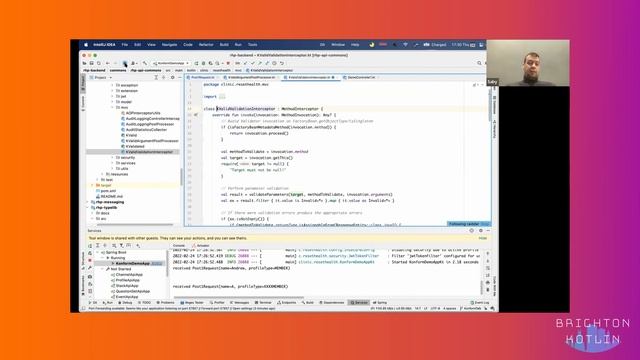This screenshot has width=640, height=360.
Task: Open the Refactor menu
Action: (x=206, y=44)
